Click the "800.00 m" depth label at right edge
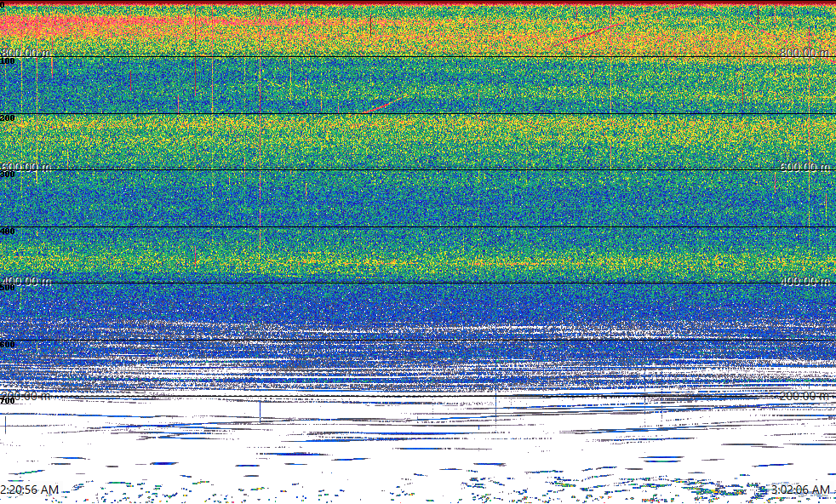 (x=805, y=52)
